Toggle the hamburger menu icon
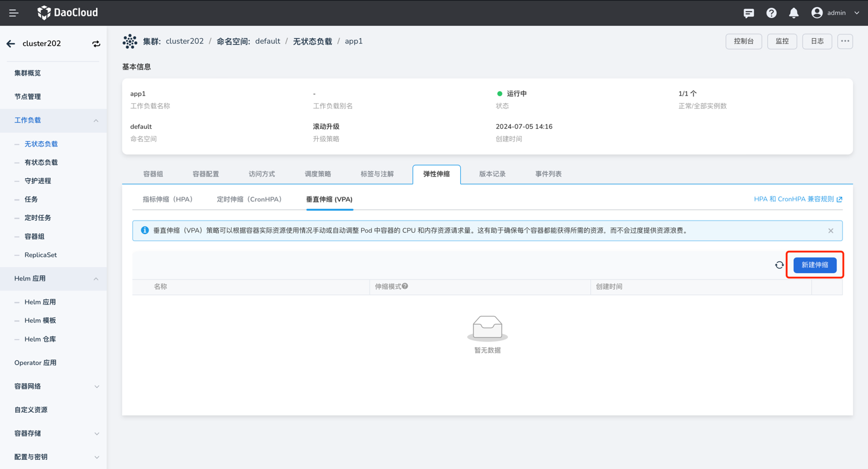Screen dimensions: 868x469 coord(13,13)
